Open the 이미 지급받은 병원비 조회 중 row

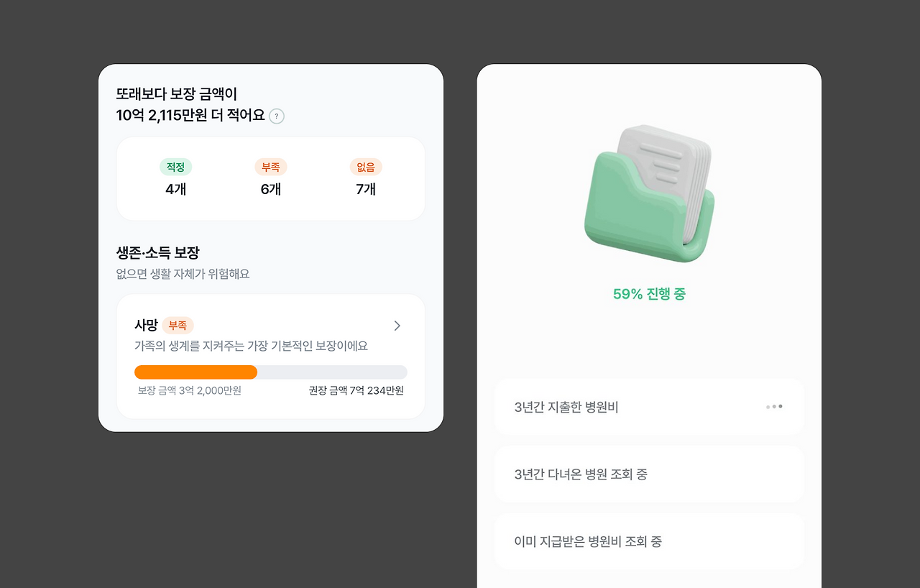point(650,542)
